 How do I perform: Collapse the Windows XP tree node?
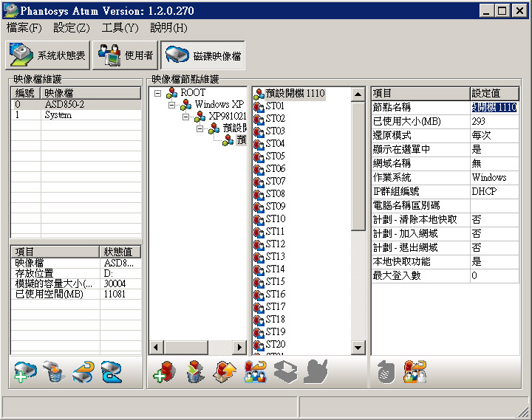click(x=171, y=105)
